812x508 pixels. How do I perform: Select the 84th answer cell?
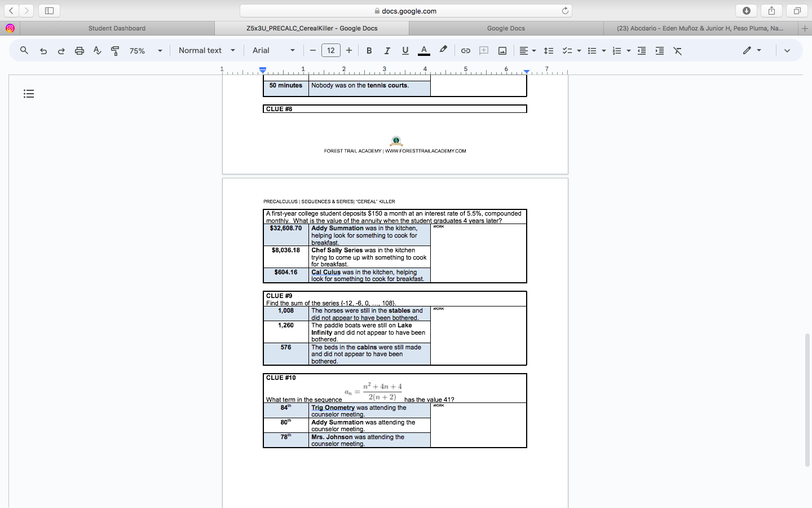click(286, 410)
